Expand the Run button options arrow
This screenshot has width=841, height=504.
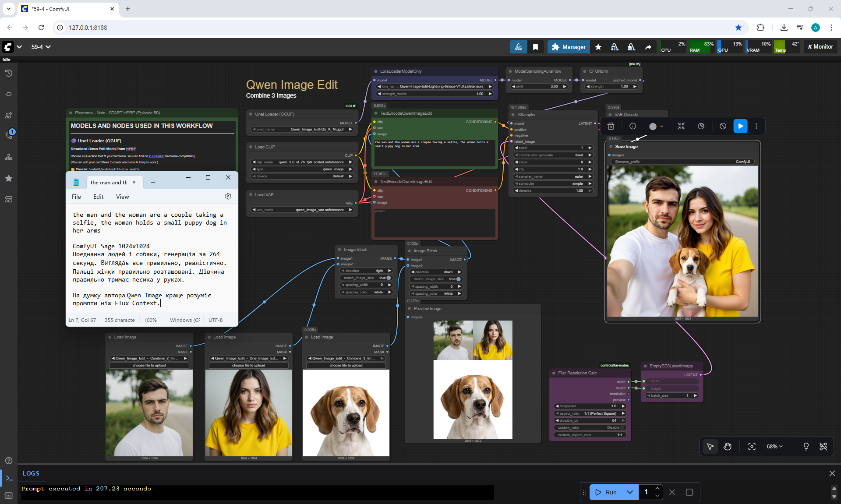point(629,492)
